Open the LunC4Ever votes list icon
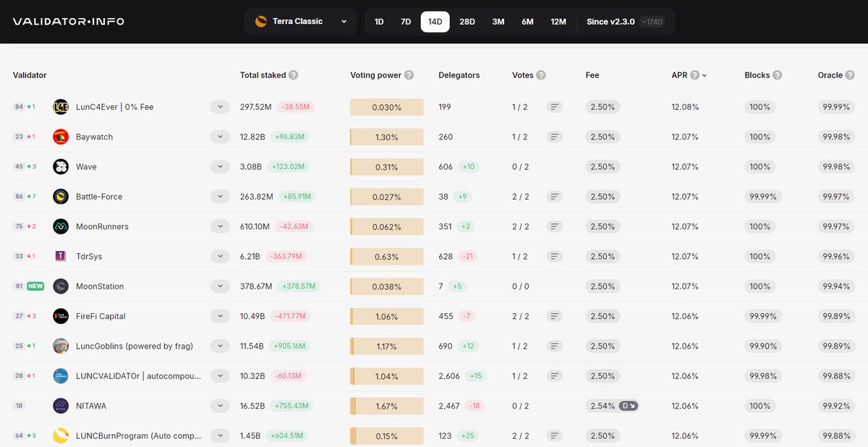This screenshot has height=447, width=868. coord(555,107)
